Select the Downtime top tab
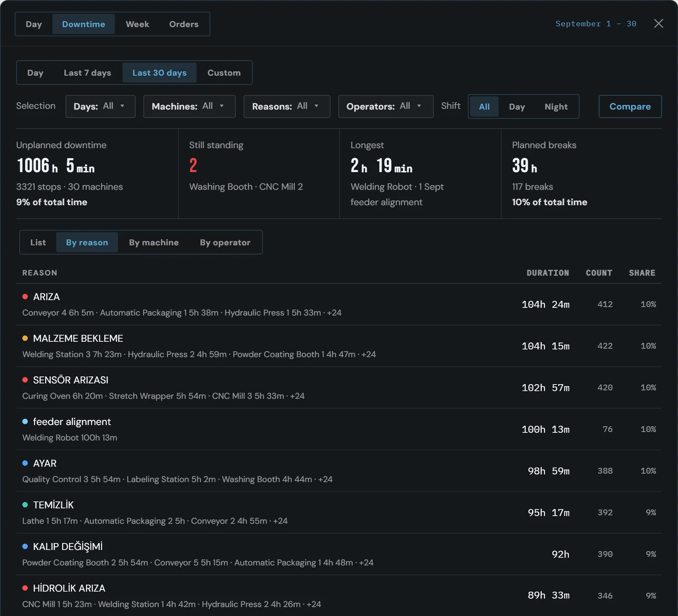Screen dimensions: 678x616 83,24
